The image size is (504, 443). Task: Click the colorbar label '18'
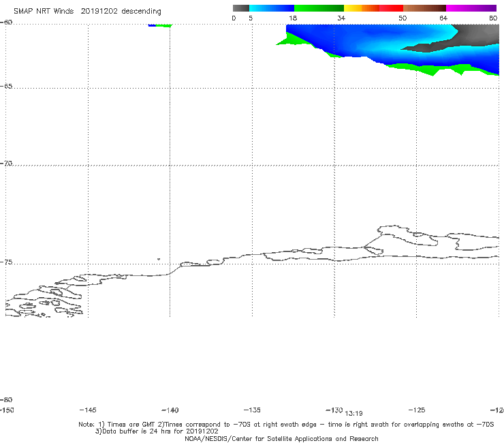tap(292, 18)
